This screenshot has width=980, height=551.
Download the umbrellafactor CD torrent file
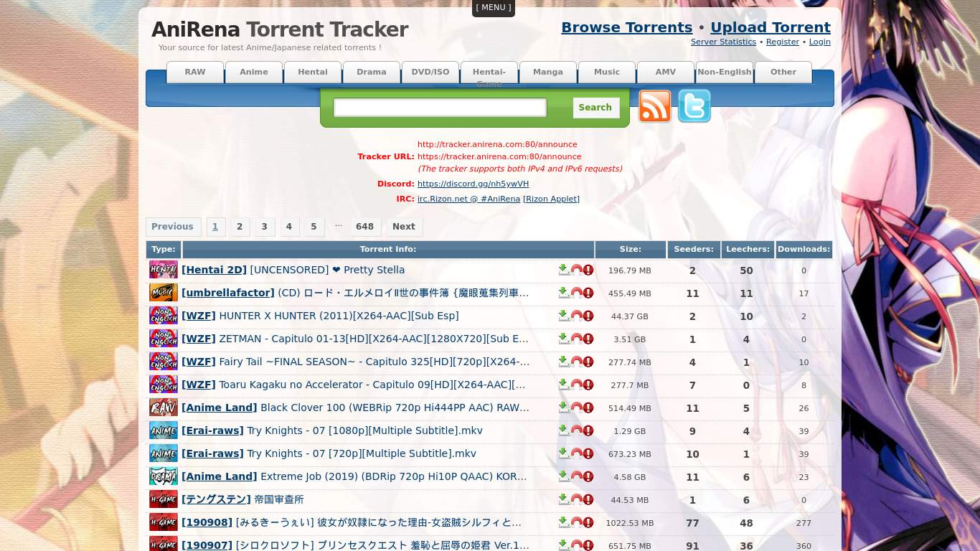pyautogui.click(x=564, y=293)
